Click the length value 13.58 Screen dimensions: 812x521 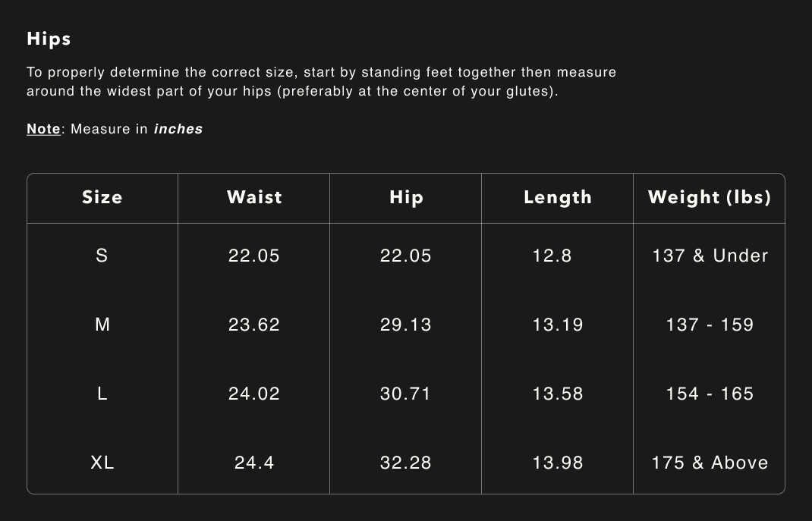[x=558, y=394]
